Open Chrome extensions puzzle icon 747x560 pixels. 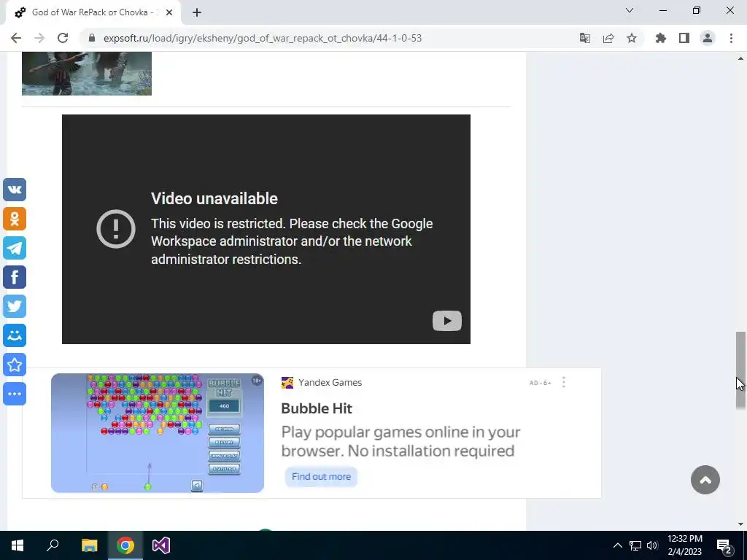click(660, 38)
